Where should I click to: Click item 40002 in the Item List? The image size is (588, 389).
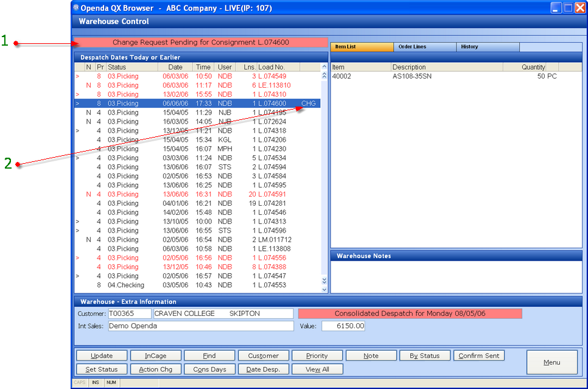point(341,76)
